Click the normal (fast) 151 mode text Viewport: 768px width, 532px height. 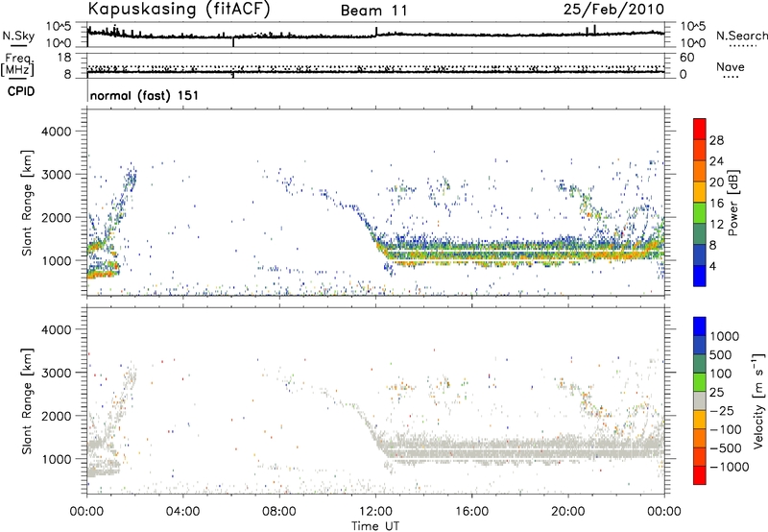click(145, 95)
